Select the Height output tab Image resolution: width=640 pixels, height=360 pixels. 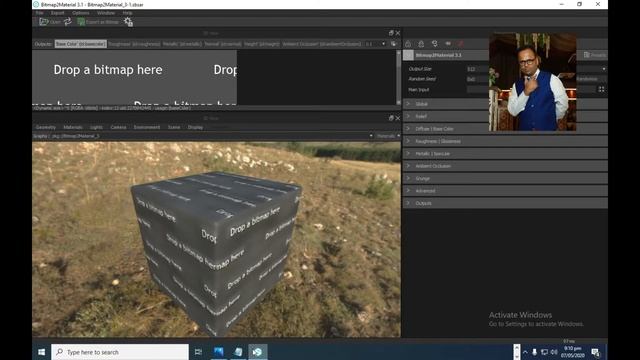tap(262, 44)
